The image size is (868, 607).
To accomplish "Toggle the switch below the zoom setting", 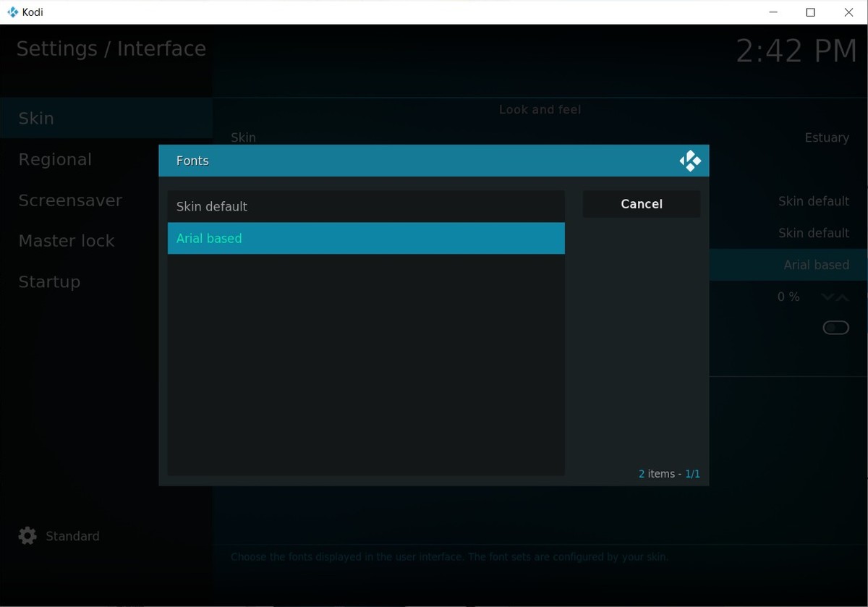I will [835, 328].
